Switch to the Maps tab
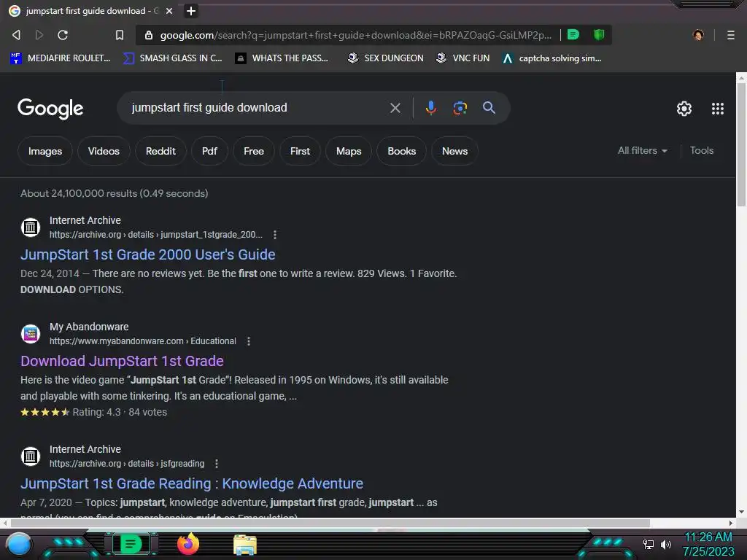The image size is (747, 560). (x=348, y=151)
